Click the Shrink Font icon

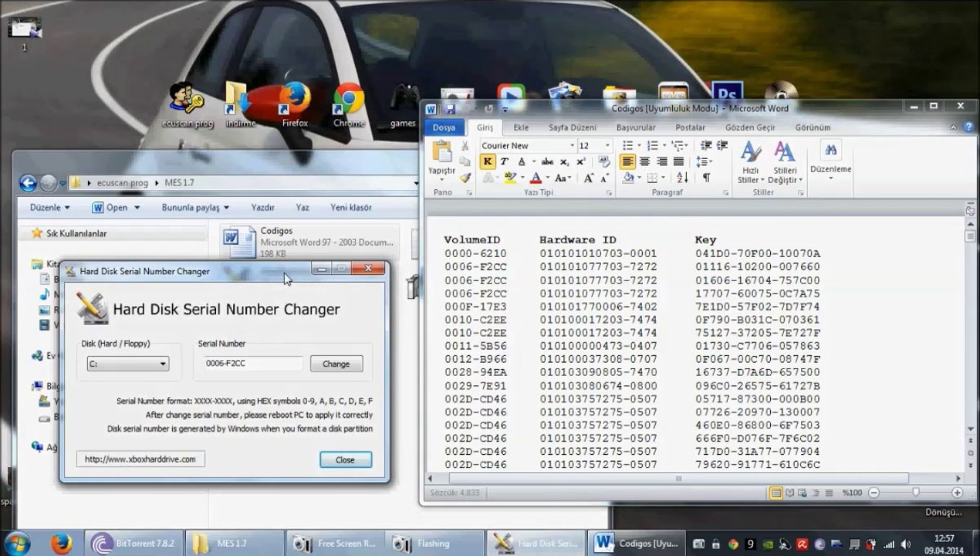(604, 178)
